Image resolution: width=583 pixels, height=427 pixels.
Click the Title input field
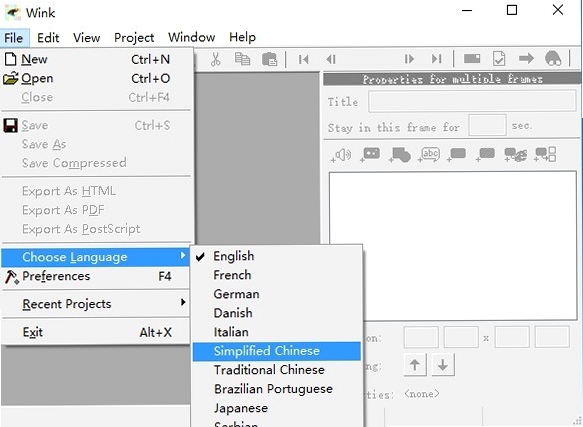coord(472,101)
